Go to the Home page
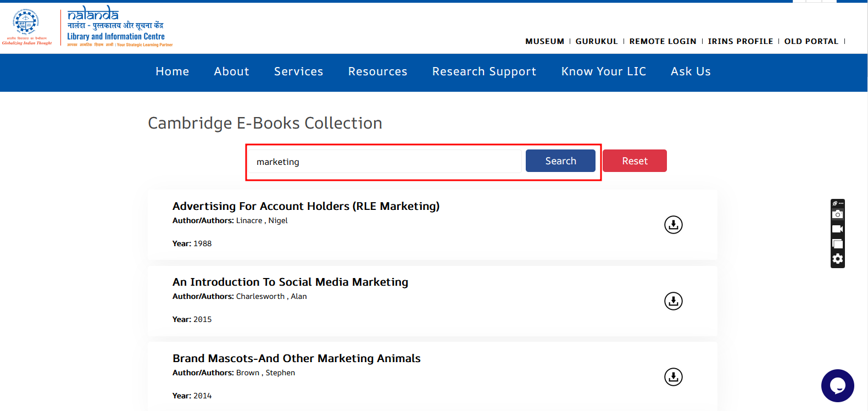This screenshot has height=411, width=868. coord(172,72)
